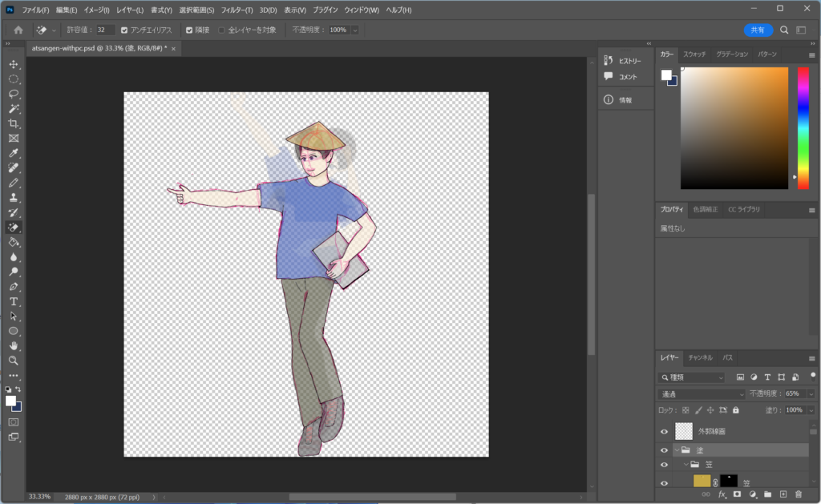Enable the 全レイヤーを対象 checkbox
Viewport: 821px width, 504px height.
[221, 30]
